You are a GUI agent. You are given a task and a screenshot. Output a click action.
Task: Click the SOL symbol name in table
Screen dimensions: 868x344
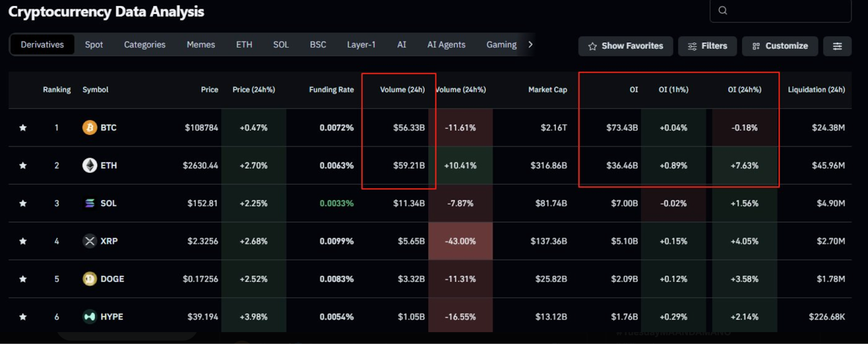pos(108,203)
